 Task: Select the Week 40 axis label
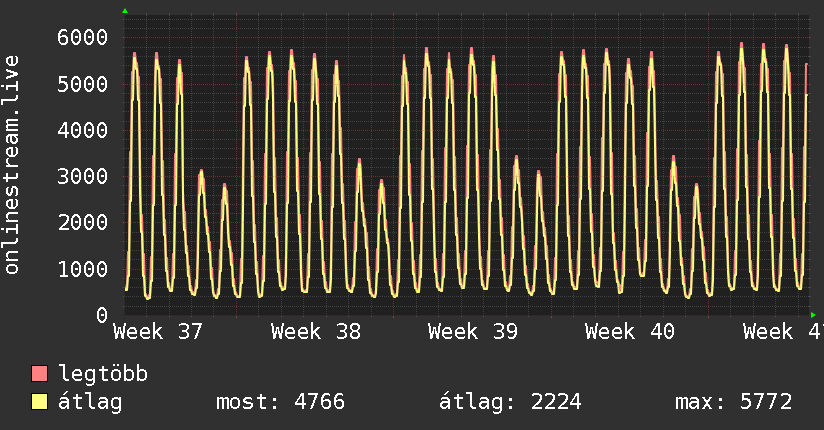[630, 332]
